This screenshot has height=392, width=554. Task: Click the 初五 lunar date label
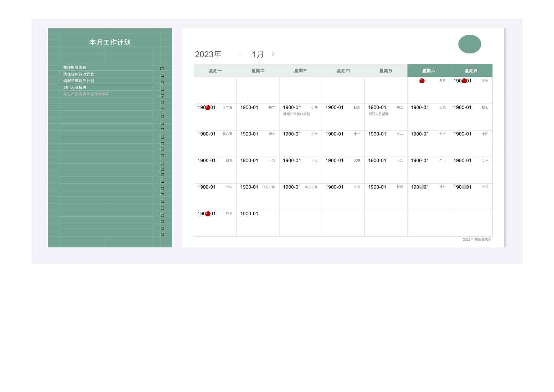coord(400,107)
